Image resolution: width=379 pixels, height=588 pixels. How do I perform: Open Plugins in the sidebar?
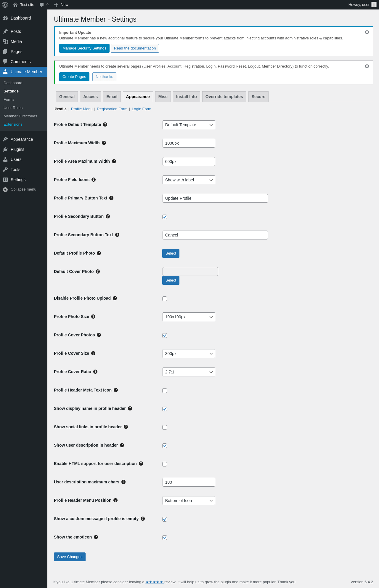[24, 149]
